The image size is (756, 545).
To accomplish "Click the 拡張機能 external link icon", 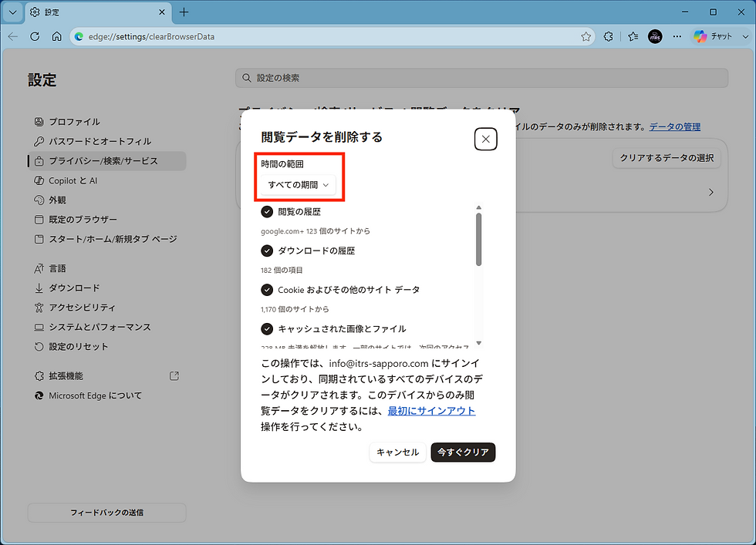I will [x=174, y=376].
